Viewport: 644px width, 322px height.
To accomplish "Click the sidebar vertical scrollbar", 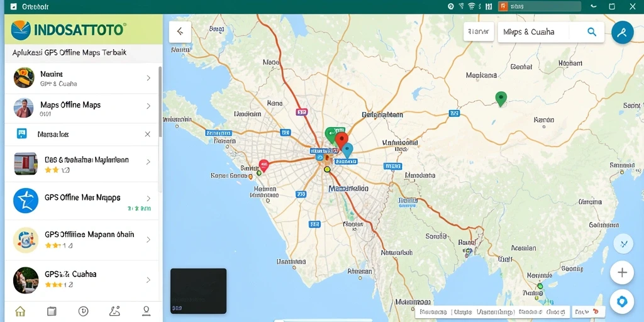I will click(x=160, y=102).
